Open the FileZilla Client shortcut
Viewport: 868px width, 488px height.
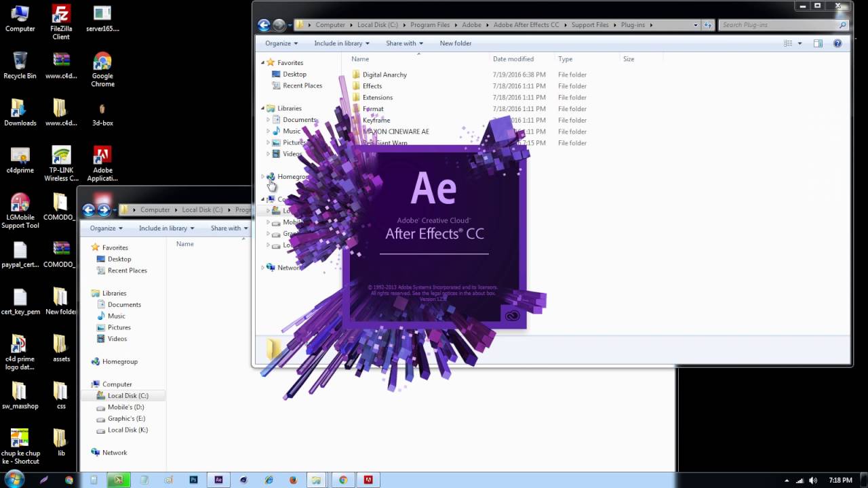pos(61,22)
